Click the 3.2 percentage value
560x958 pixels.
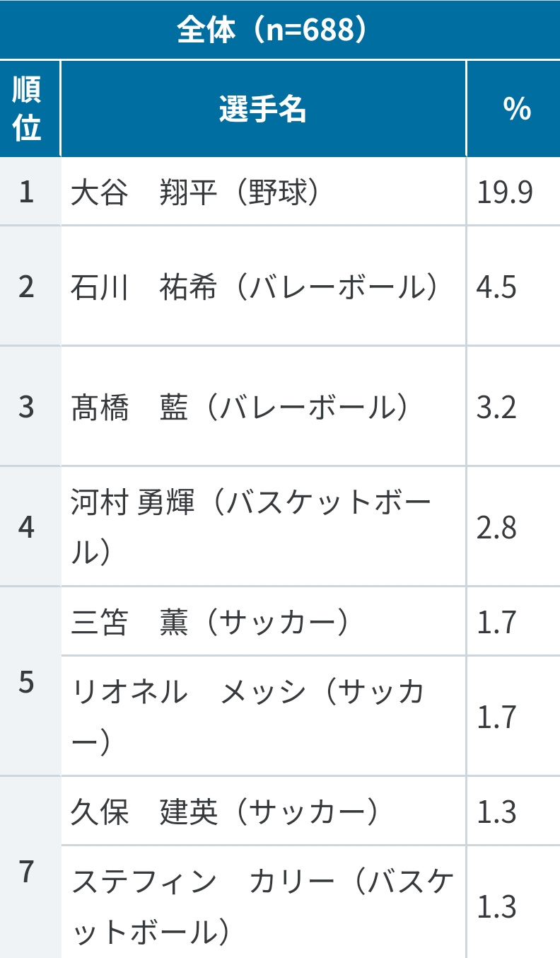pyautogui.click(x=513, y=406)
